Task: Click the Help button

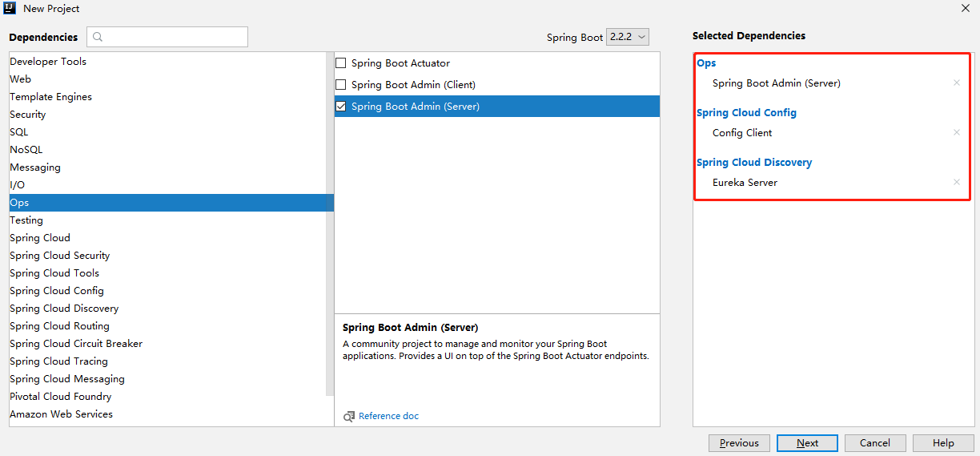Action: point(943,443)
